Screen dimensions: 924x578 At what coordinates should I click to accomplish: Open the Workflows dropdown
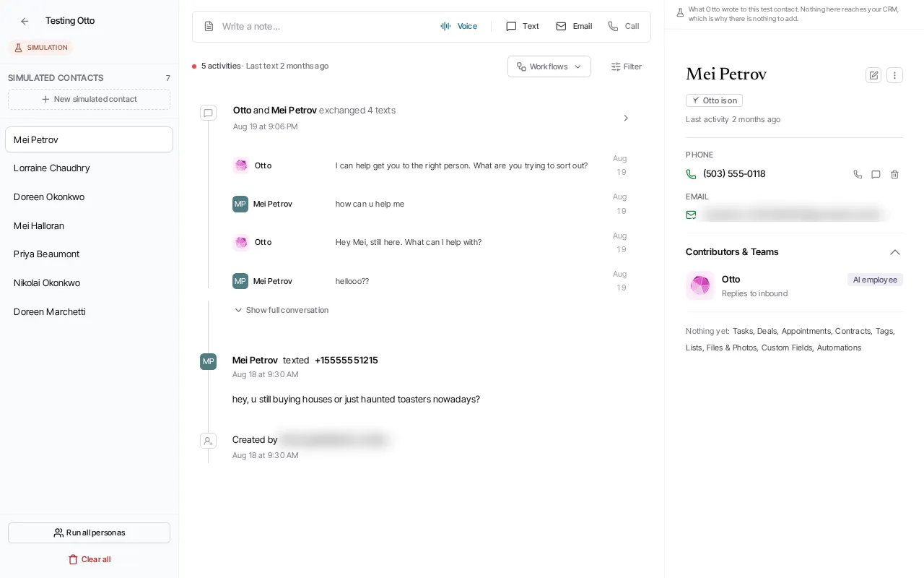tap(549, 66)
